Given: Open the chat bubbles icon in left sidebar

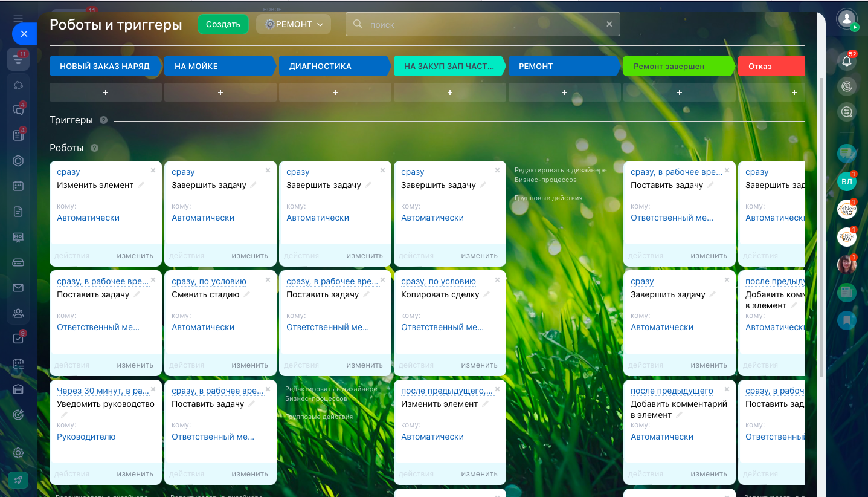Looking at the screenshot, I should tap(18, 110).
